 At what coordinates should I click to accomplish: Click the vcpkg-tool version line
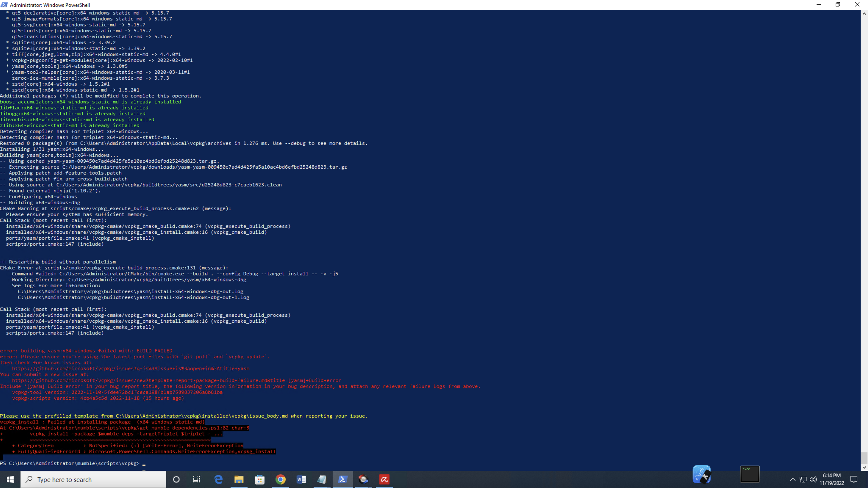click(117, 392)
